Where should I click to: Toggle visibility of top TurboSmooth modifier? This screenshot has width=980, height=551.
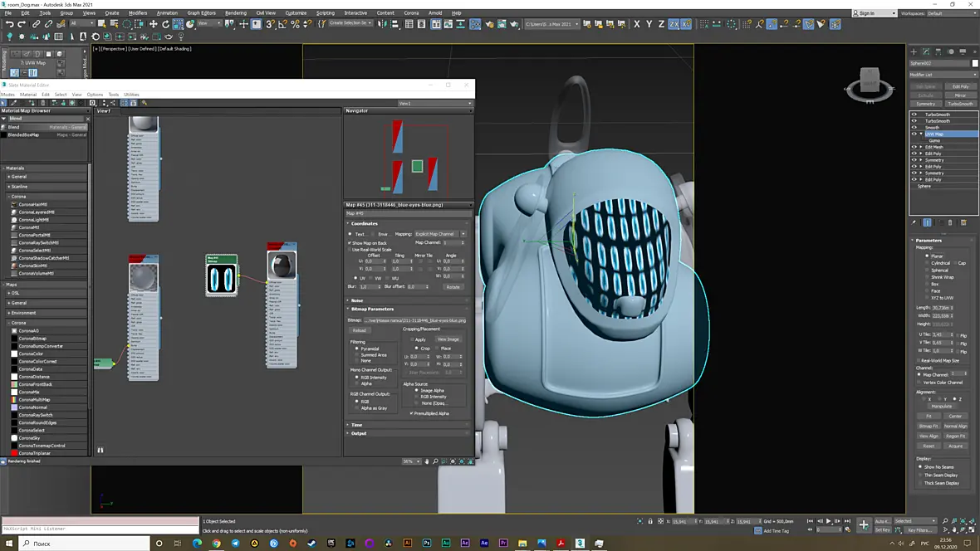914,115
